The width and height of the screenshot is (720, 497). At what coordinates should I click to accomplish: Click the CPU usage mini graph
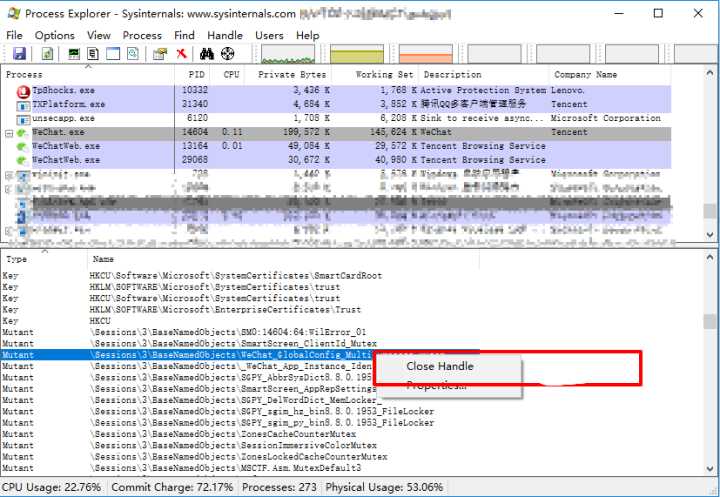coord(288,54)
